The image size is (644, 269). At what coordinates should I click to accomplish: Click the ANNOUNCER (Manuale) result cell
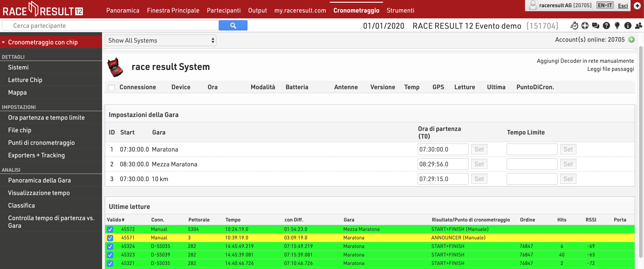(x=458, y=238)
